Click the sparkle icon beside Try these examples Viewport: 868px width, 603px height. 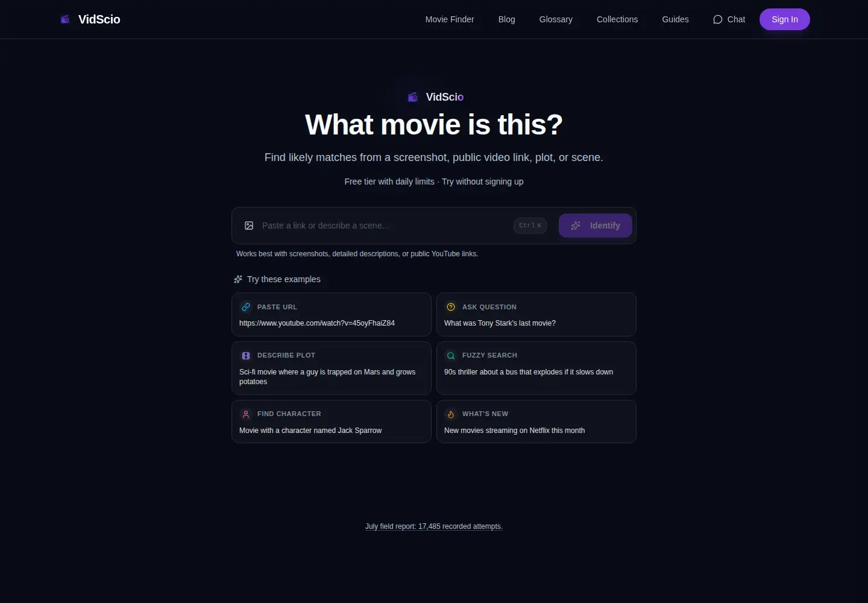pos(238,279)
